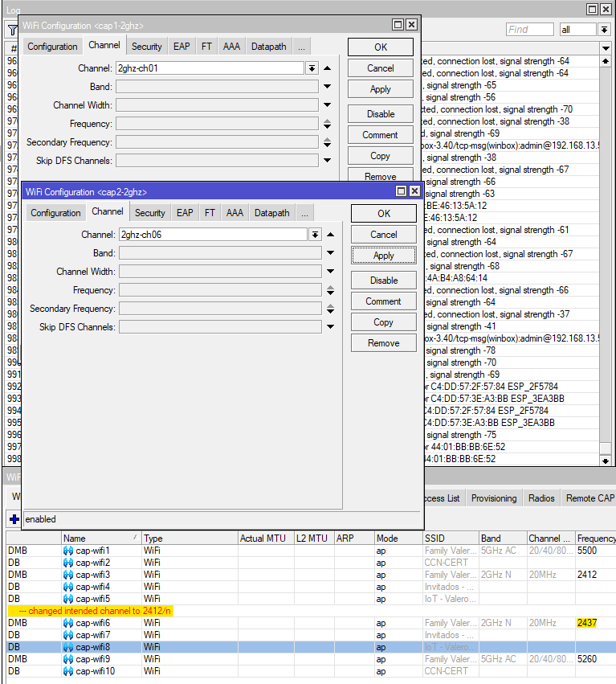Maximize the cap2-2ghz configuration window
Viewport: 616px width, 684px height.
[x=401, y=191]
